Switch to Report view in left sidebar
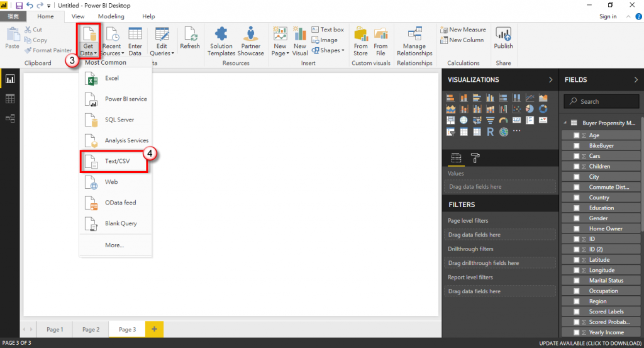The height and width of the screenshot is (348, 644). click(x=10, y=79)
